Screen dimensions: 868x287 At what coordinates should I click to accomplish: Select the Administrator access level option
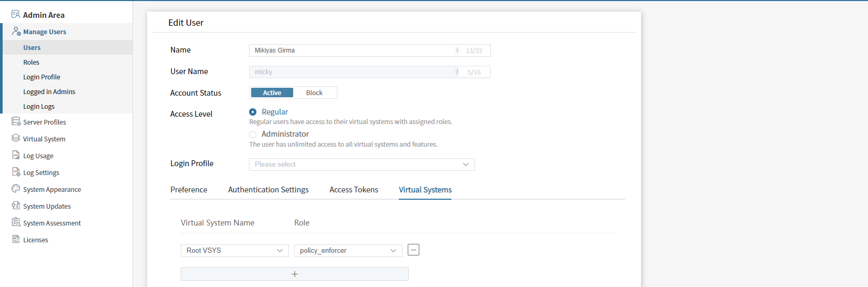click(x=253, y=135)
